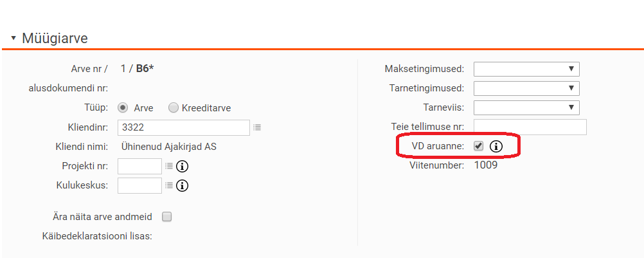Open the Tarnetingimused dropdown
Image resolution: width=644 pixels, height=258 pixels.
click(526, 88)
